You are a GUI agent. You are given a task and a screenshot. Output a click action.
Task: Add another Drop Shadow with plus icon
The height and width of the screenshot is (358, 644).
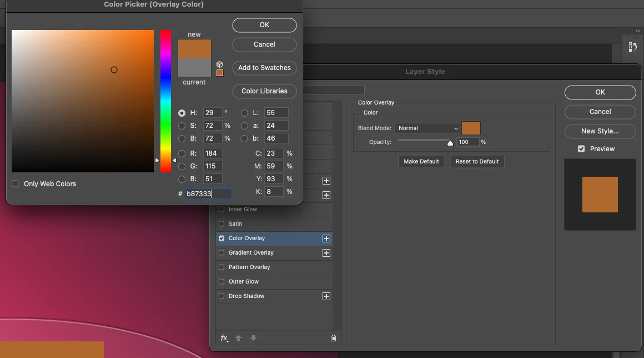tap(326, 296)
